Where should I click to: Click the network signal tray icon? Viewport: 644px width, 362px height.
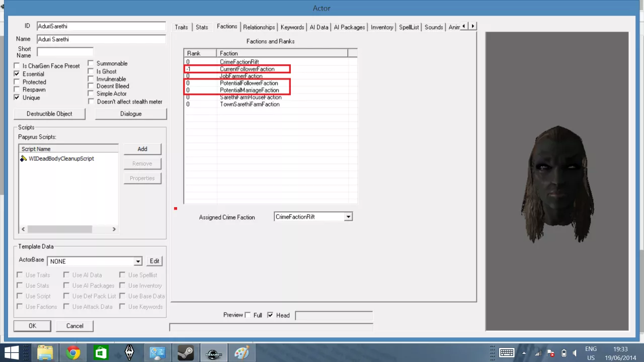click(537, 353)
